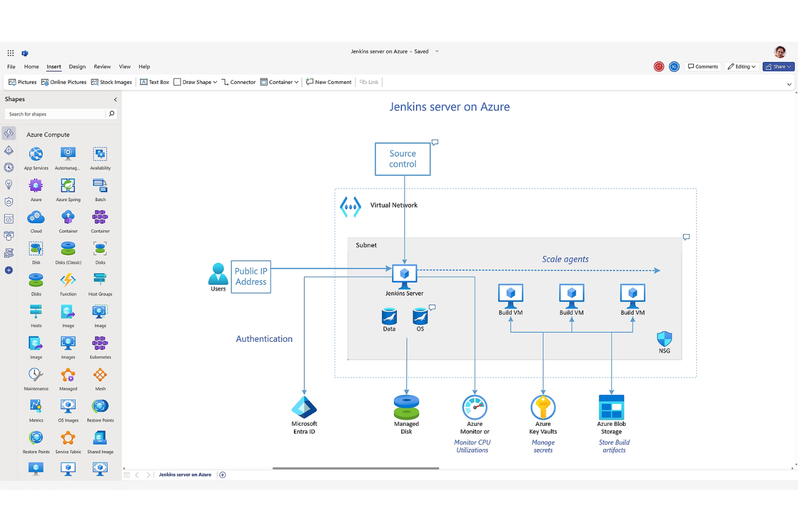798x532 pixels.
Task: Click the horizontal scrollbar thumb
Action: point(355,468)
